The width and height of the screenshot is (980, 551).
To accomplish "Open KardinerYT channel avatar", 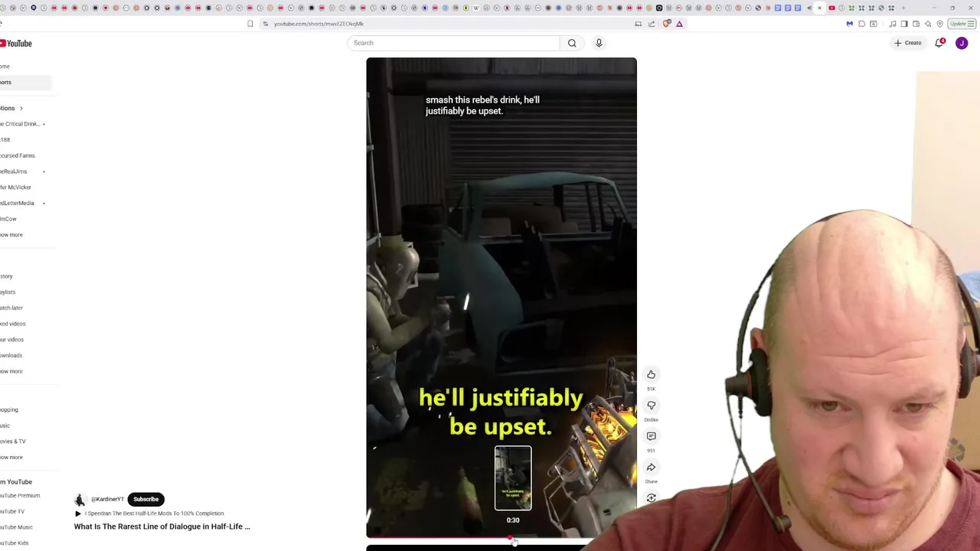I will [80, 499].
